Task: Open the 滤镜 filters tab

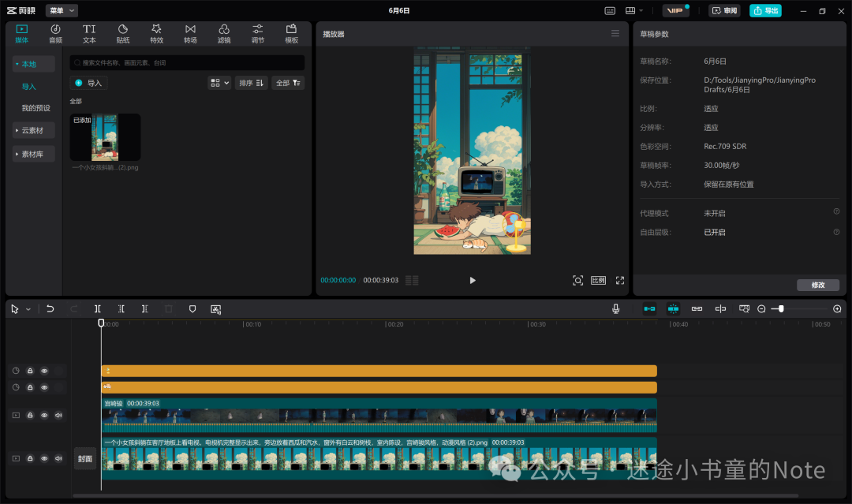Action: click(x=224, y=33)
